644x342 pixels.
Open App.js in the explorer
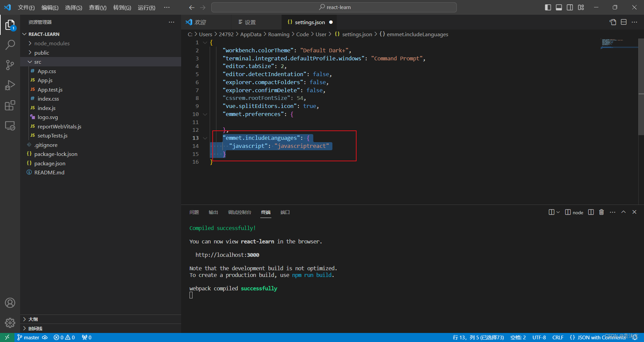(x=101, y=80)
